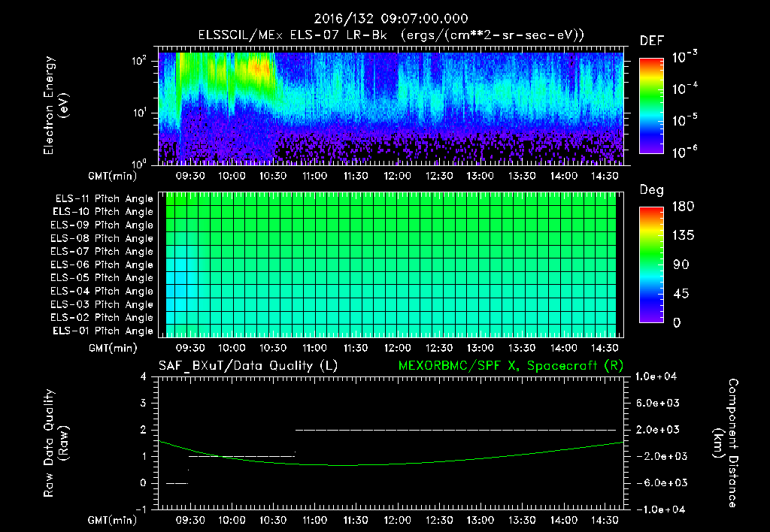
Task: Click the 45 tick on Deg scale
Action: [681, 294]
